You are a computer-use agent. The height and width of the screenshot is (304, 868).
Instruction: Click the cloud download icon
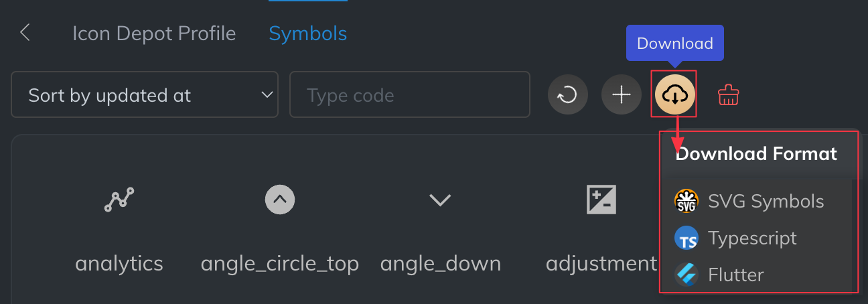click(674, 95)
